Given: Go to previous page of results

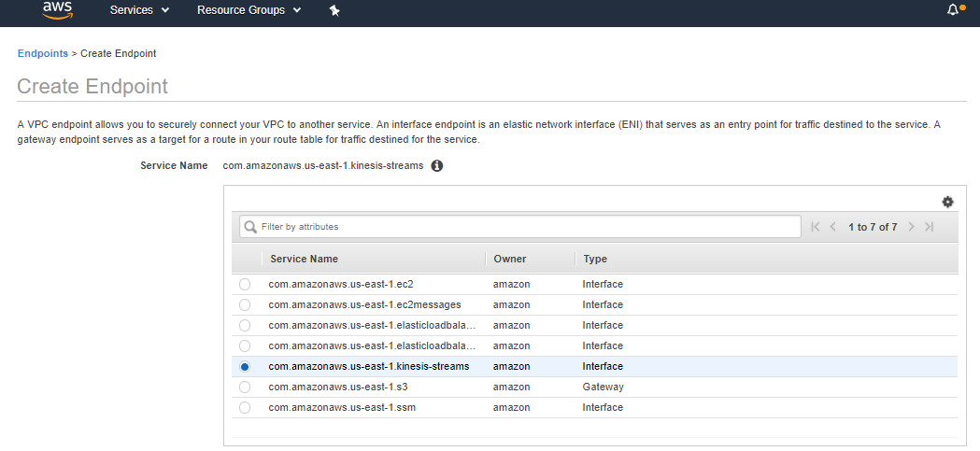Looking at the screenshot, I should click(x=833, y=227).
